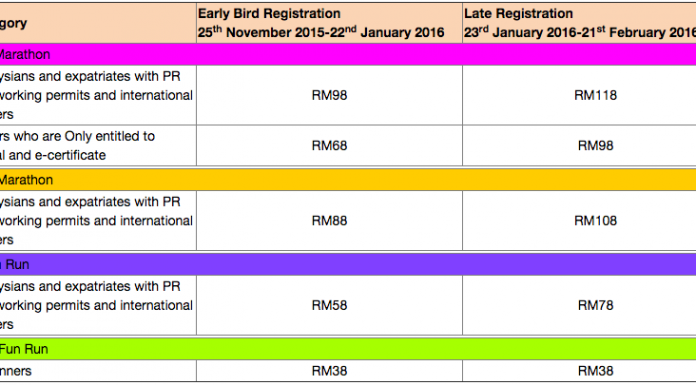696x385 pixels.
Task: Click the RM58 early bird price
Action: point(329,306)
